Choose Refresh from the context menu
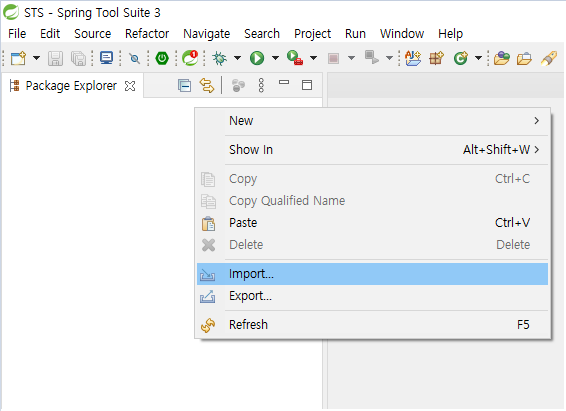566x411 pixels. (x=373, y=325)
